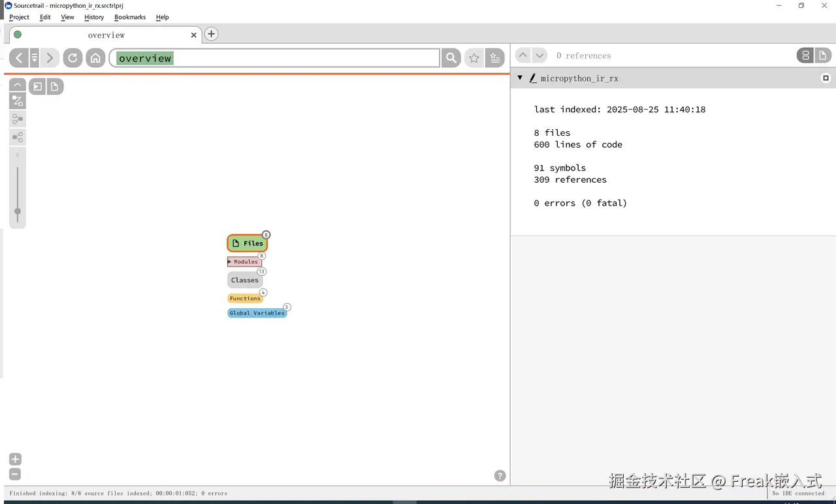The width and height of the screenshot is (836, 504).
Task: Open the Project menu
Action: [19, 17]
